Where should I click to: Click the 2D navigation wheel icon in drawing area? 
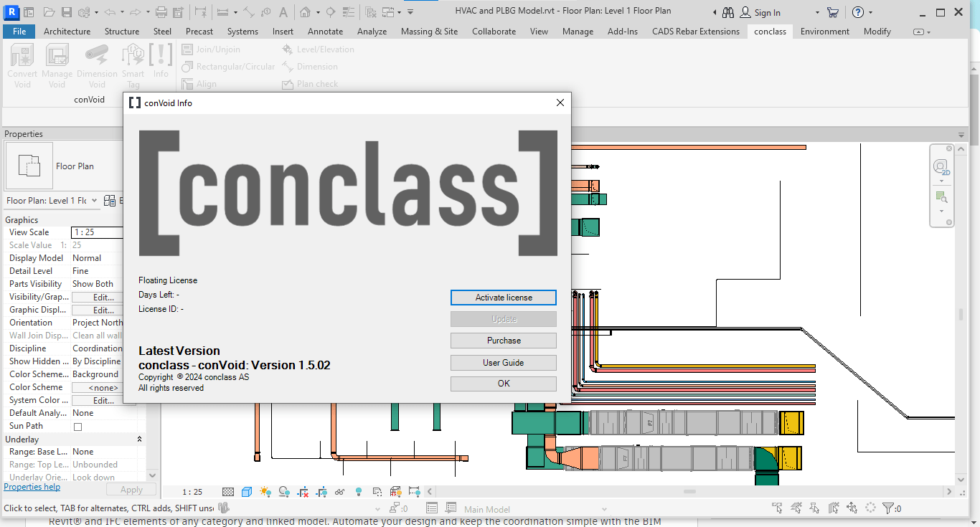(941, 168)
